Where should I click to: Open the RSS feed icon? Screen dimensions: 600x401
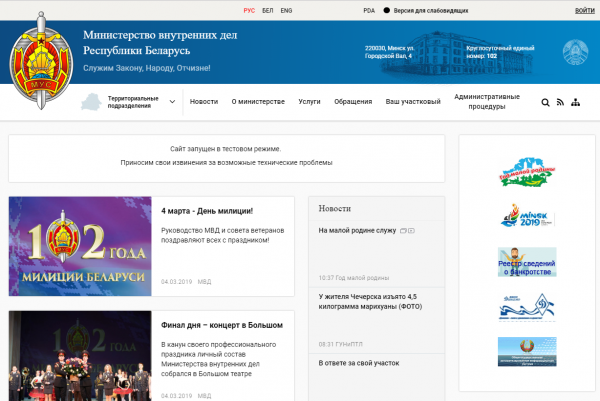[560, 102]
